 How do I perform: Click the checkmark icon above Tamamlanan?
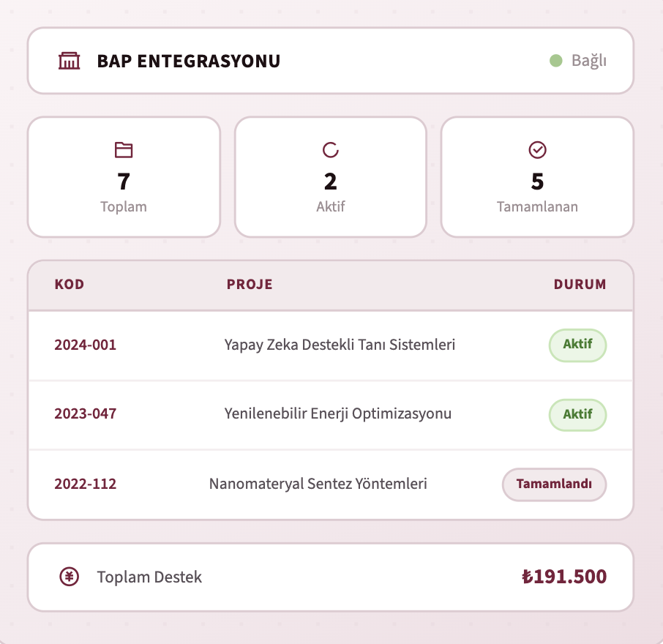537,149
